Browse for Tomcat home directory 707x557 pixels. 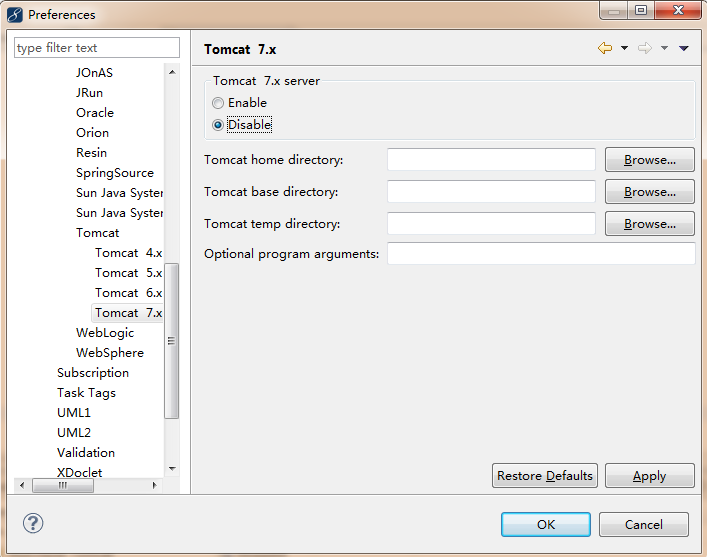tap(649, 160)
